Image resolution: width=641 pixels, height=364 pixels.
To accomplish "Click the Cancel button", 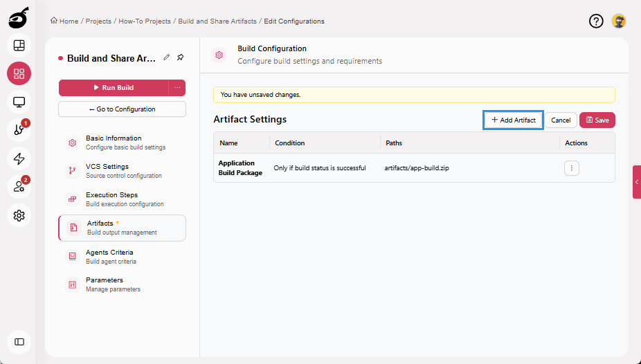I will (561, 120).
